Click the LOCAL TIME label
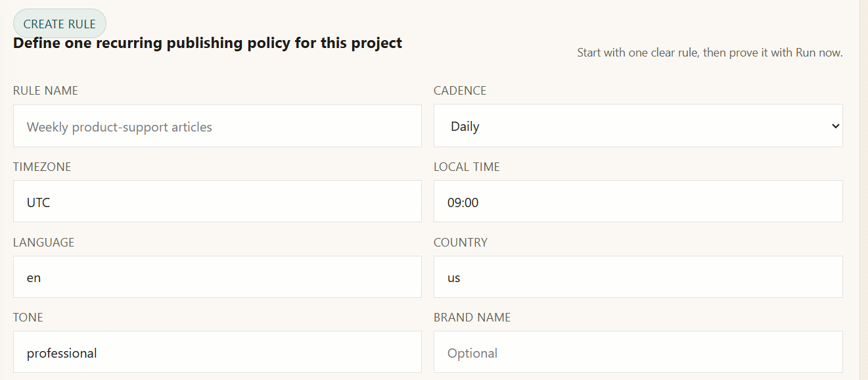This screenshot has height=380, width=868. [x=467, y=167]
